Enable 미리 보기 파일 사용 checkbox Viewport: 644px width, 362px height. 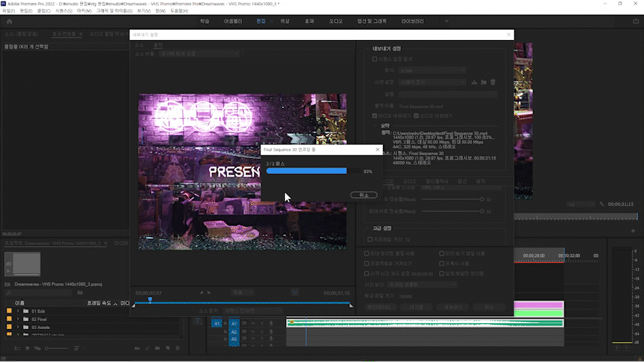pyautogui.click(x=442, y=254)
